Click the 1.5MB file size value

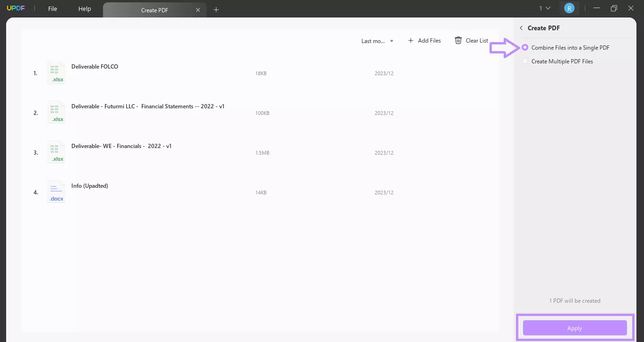tap(262, 153)
